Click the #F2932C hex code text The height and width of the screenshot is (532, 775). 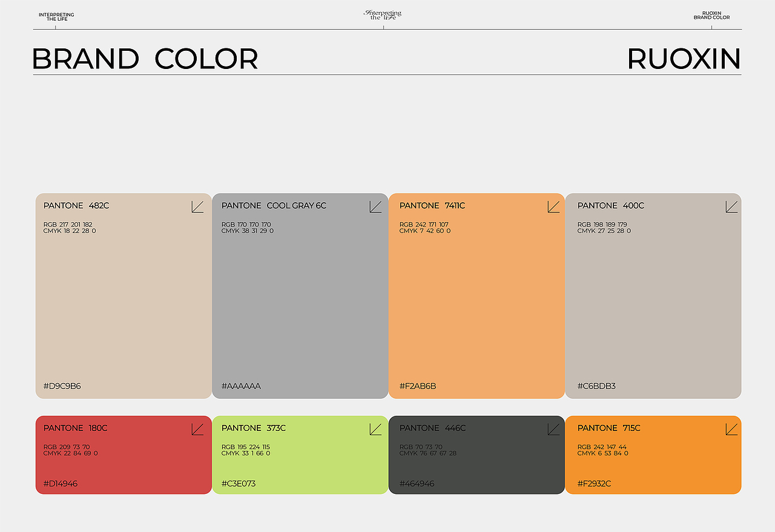tap(595, 484)
